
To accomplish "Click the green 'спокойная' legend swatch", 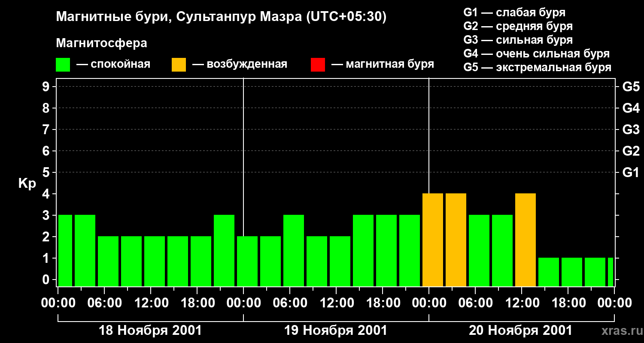I will pos(63,65).
